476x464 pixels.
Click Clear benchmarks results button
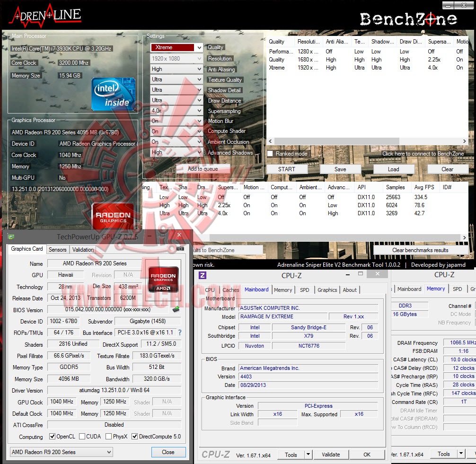point(420,250)
